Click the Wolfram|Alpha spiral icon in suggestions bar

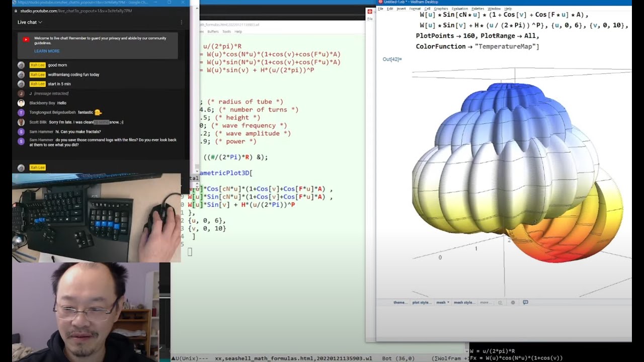tap(500, 303)
